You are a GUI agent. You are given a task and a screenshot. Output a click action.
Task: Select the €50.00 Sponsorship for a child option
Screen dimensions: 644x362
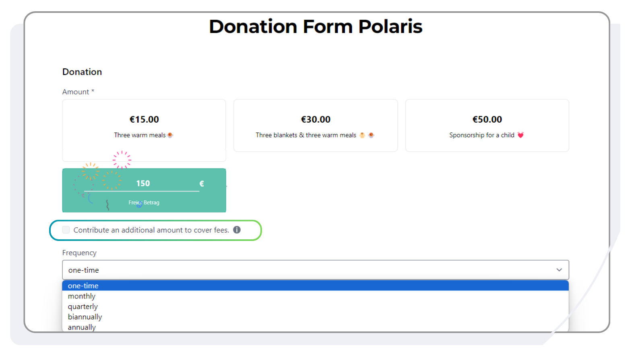pos(487,125)
